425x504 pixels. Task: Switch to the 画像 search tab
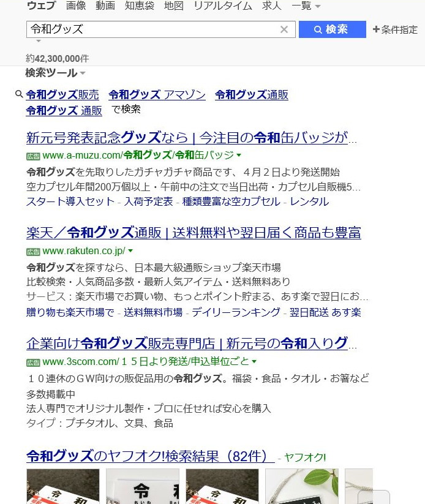[x=76, y=6]
